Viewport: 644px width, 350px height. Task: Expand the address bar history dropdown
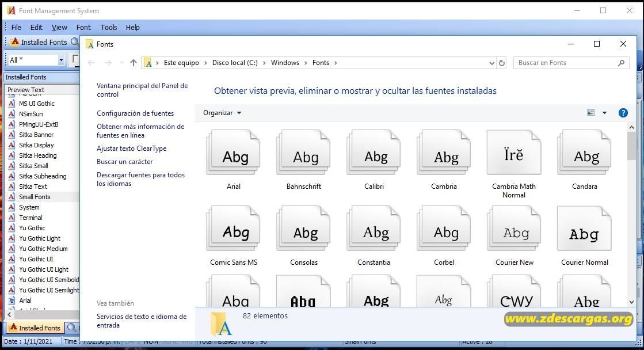491,63
